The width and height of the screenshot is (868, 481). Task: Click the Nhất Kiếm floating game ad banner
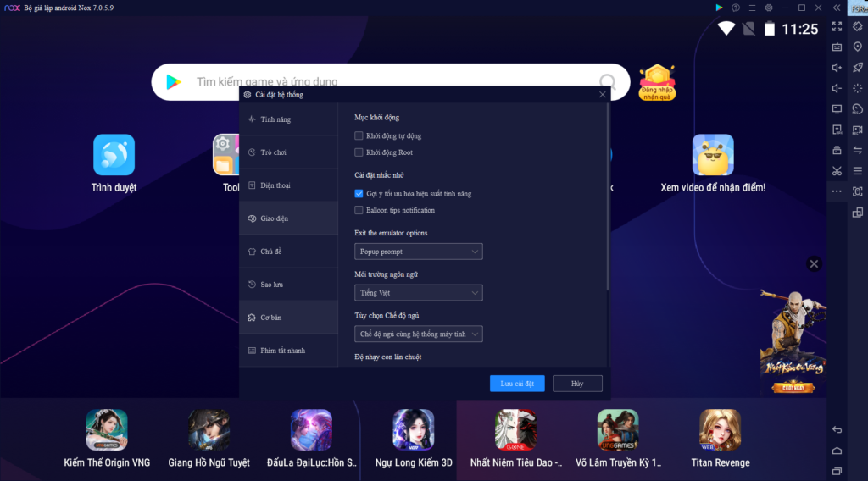pyautogui.click(x=793, y=341)
